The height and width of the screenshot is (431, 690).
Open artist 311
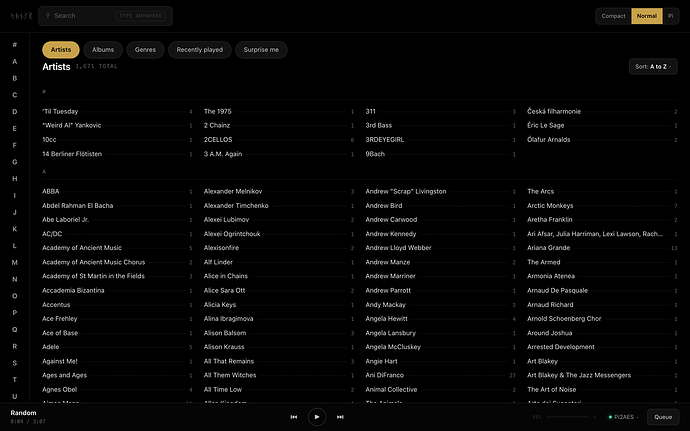pos(440,111)
